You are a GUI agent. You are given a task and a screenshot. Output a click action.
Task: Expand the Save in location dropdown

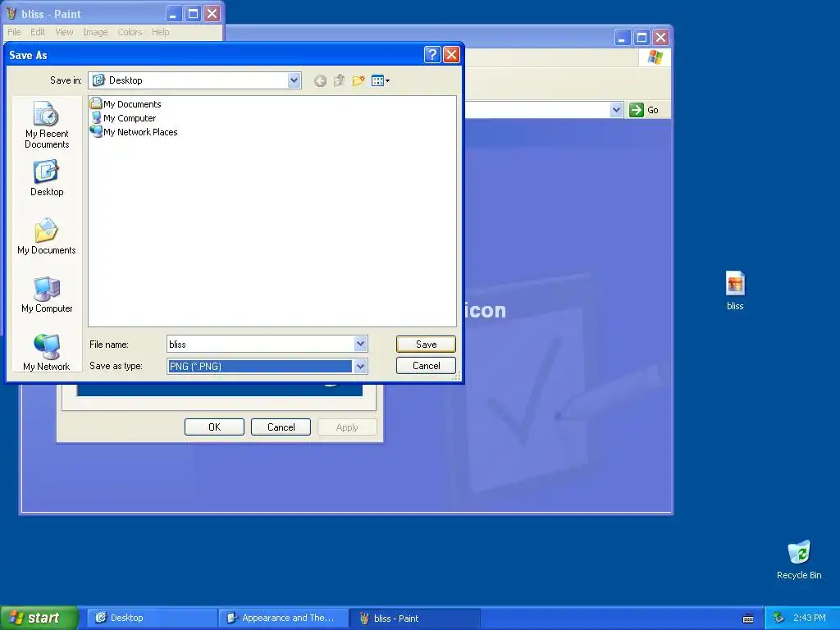(x=294, y=80)
